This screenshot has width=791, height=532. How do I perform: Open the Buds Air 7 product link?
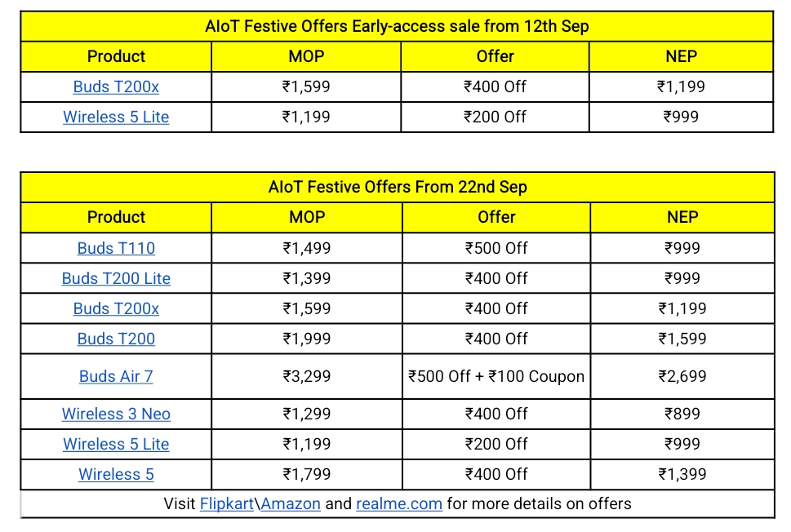[x=116, y=376]
